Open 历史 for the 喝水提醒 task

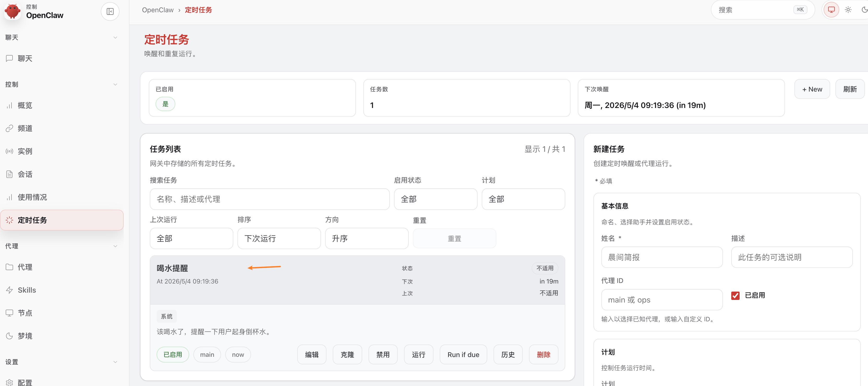point(508,355)
